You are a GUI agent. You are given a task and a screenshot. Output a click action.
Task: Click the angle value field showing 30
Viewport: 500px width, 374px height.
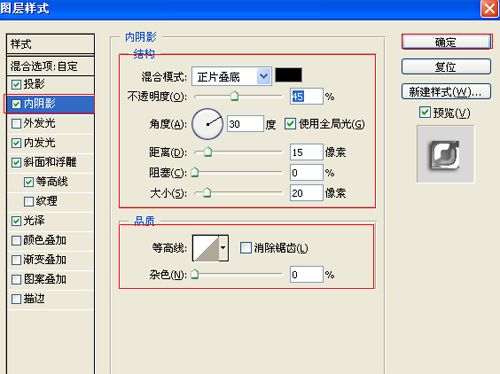245,124
